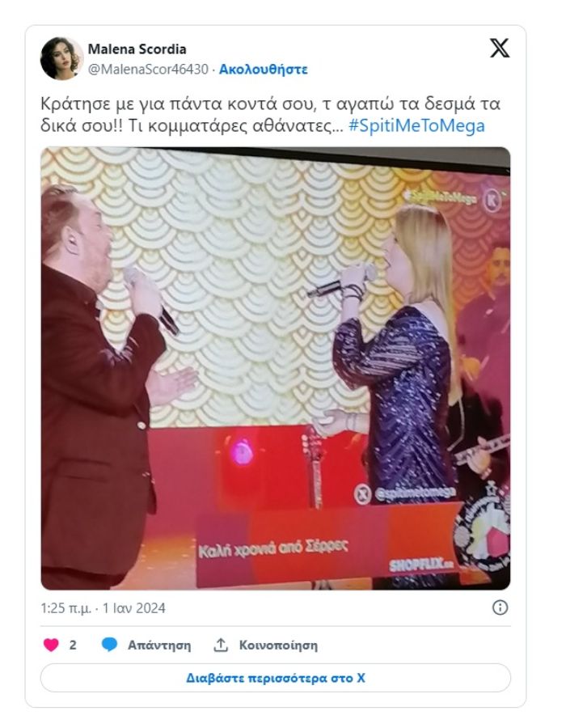Open the embedded TV duet photo
The width and height of the screenshot is (566, 728).
[276, 368]
